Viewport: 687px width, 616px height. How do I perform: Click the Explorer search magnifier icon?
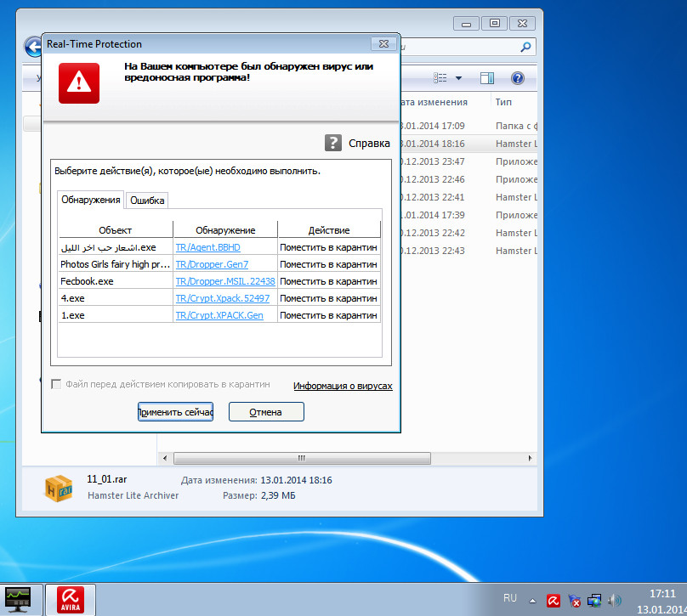point(526,48)
